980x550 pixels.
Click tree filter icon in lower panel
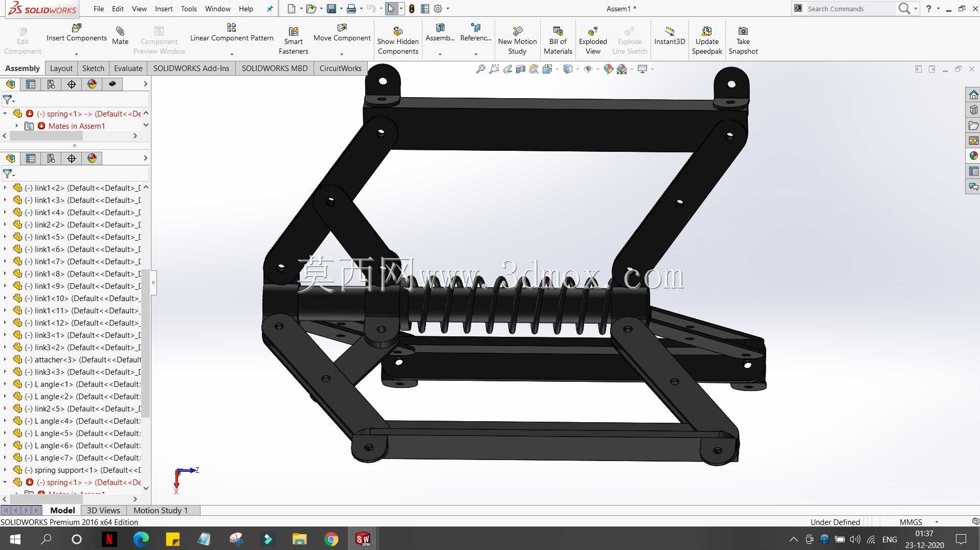8,174
